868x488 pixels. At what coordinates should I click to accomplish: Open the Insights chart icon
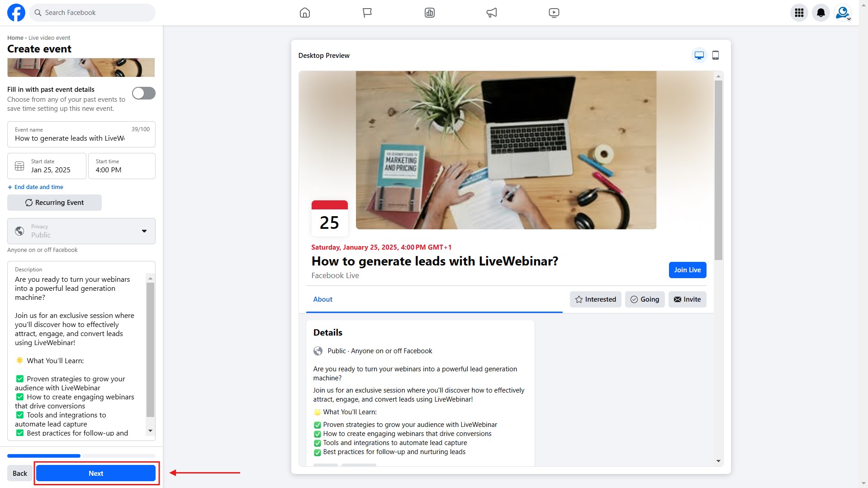pyautogui.click(x=429, y=13)
